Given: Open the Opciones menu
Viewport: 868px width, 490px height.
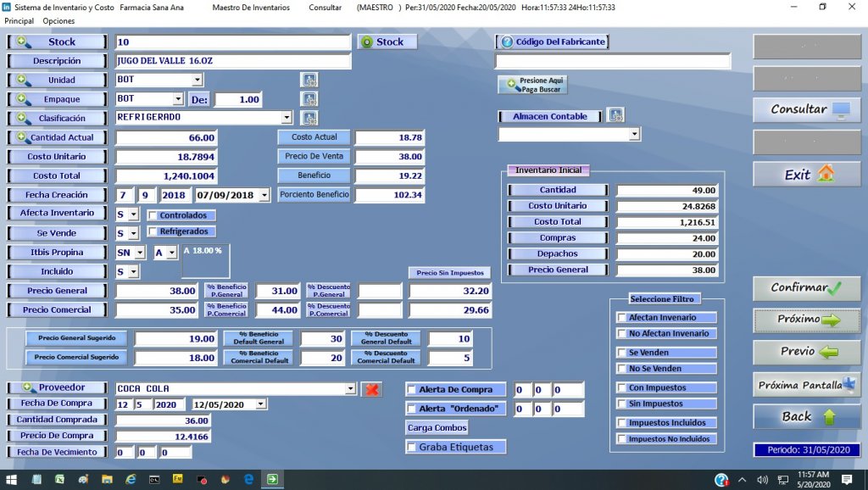Looking at the screenshot, I should tap(58, 21).
